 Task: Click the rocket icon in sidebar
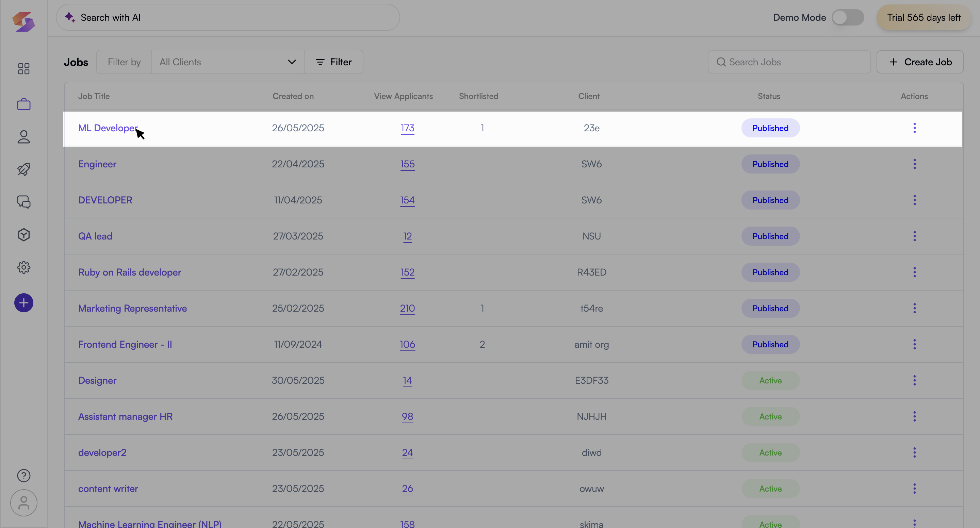(23, 169)
